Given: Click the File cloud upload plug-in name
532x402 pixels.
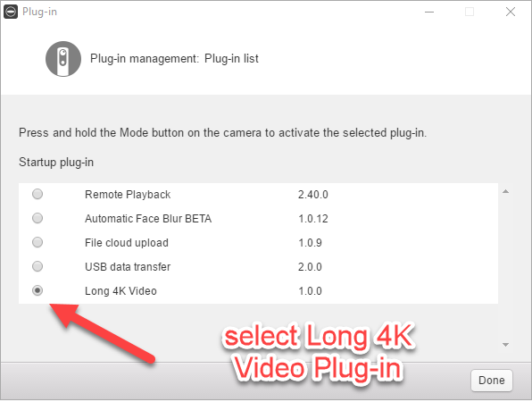Looking at the screenshot, I should coord(127,243).
